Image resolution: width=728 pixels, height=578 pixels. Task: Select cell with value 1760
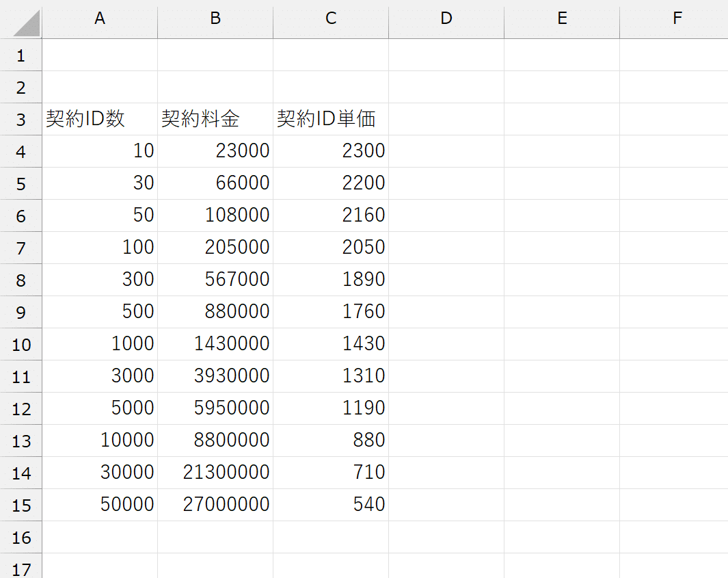pyautogui.click(x=331, y=312)
